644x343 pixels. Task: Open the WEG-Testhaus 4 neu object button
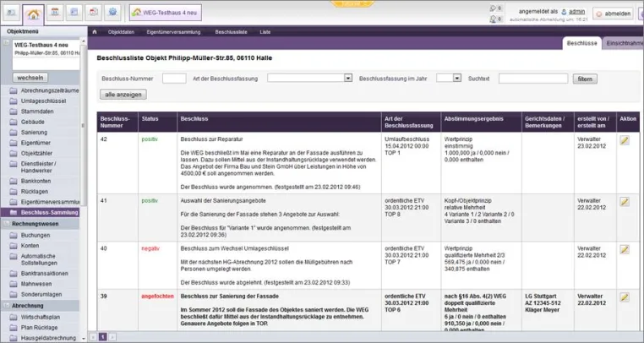click(x=165, y=13)
